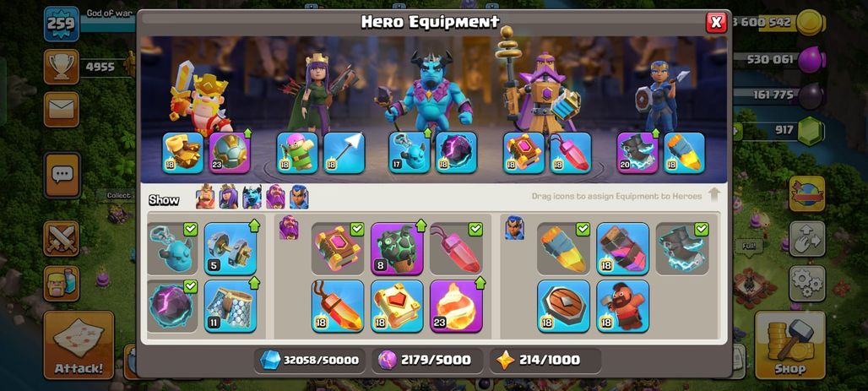Select the level 11 chainmail equipment
Viewport: 868px width, 391px height.
point(231,307)
